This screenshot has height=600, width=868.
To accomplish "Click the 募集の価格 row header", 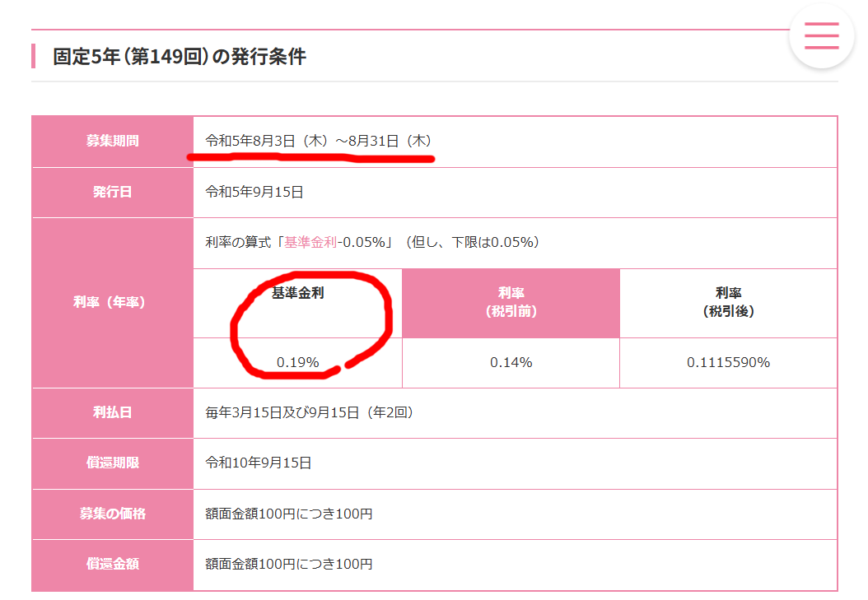I will [112, 514].
